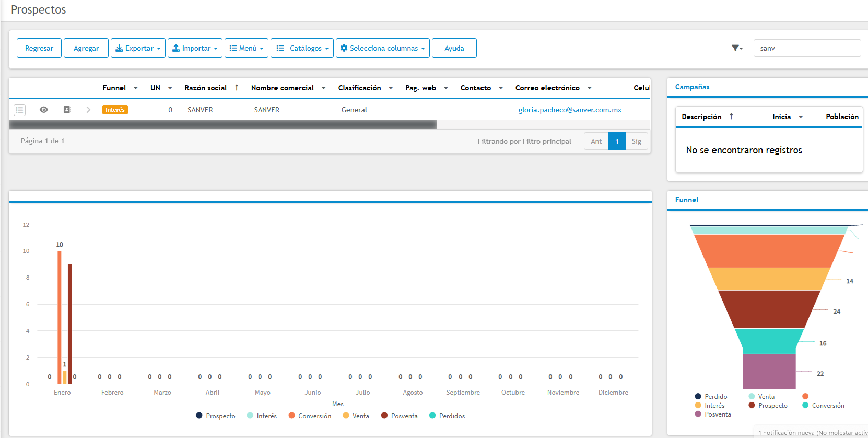Open the Importar dropdown menu

[195, 48]
